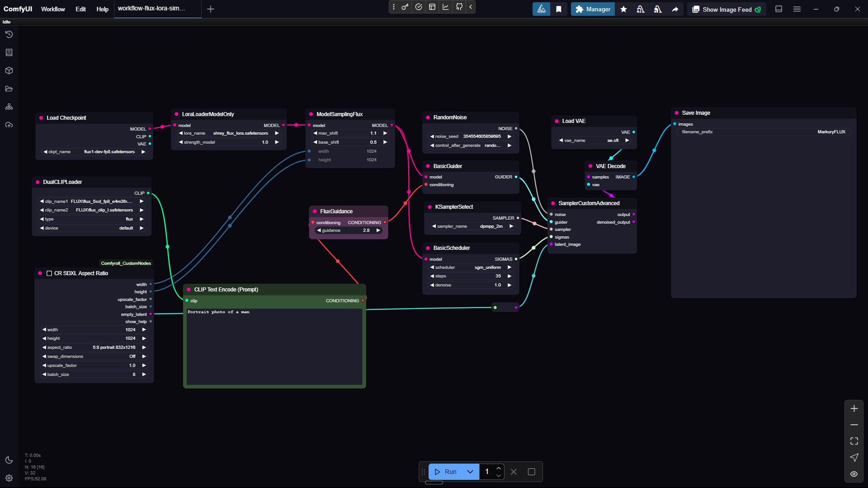
Task: Open the model library cube icon
Action: (9, 70)
